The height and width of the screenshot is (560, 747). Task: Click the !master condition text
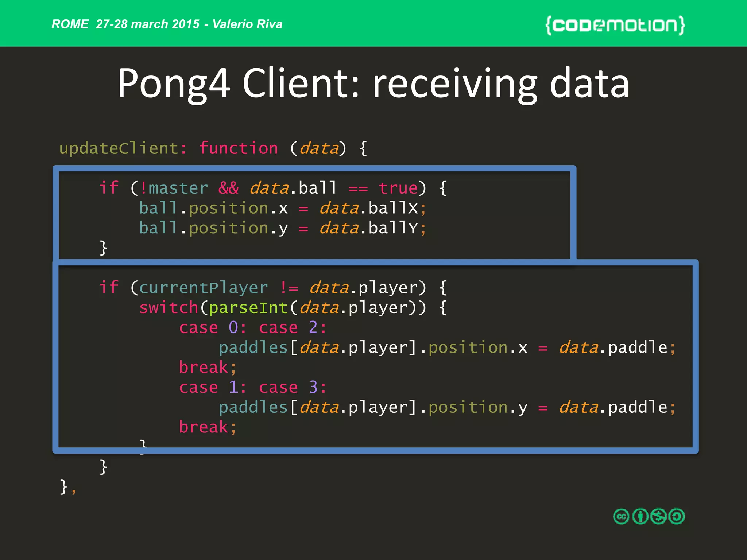(x=174, y=188)
